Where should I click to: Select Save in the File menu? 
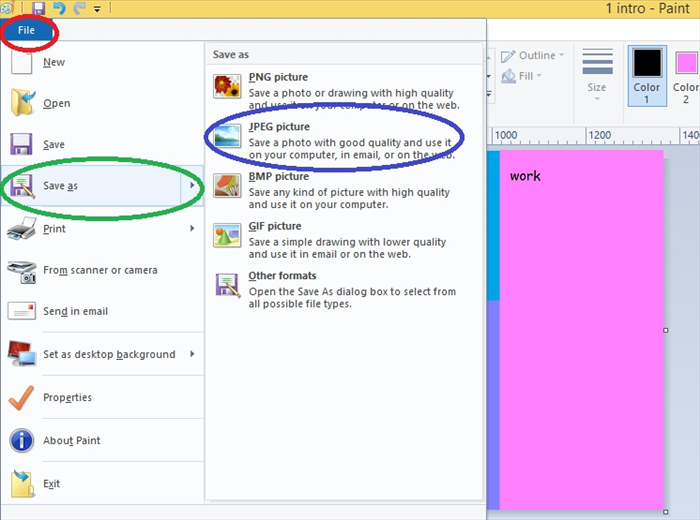coord(102,144)
